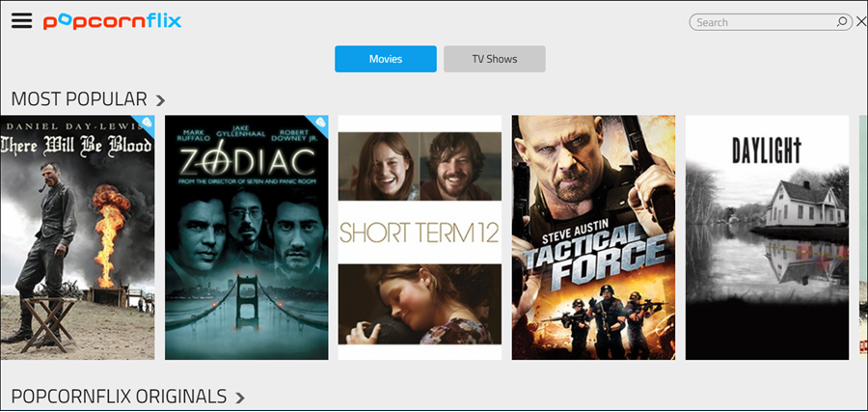Expand Popcornflix Originals with the chevron
Viewport: 868px width, 412px height.
click(x=240, y=398)
